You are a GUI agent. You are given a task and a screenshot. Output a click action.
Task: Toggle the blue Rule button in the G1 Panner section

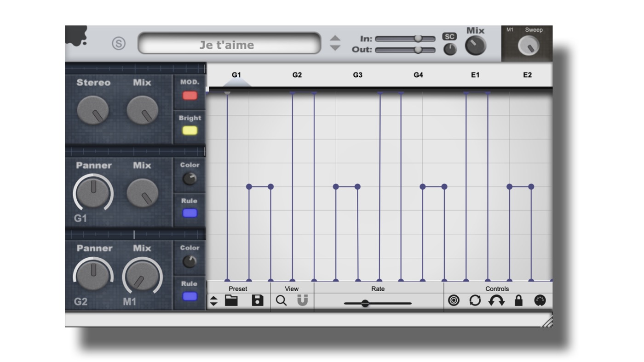pos(190,213)
